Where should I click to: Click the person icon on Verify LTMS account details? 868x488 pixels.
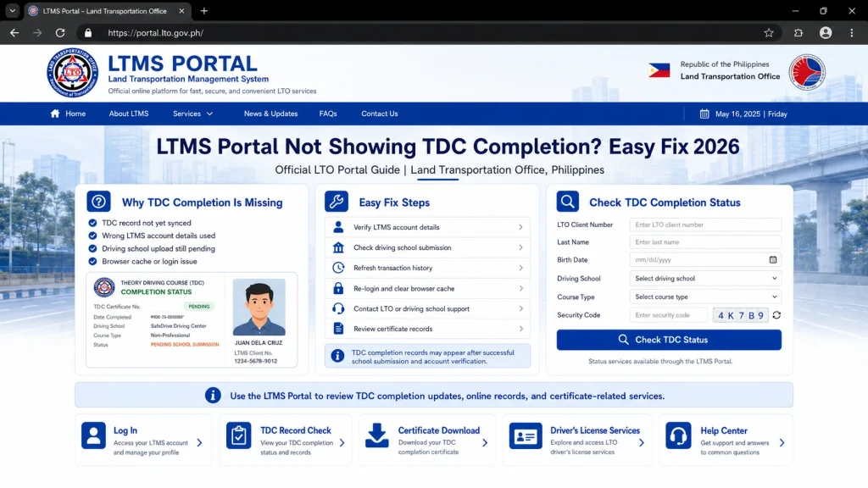click(x=338, y=227)
